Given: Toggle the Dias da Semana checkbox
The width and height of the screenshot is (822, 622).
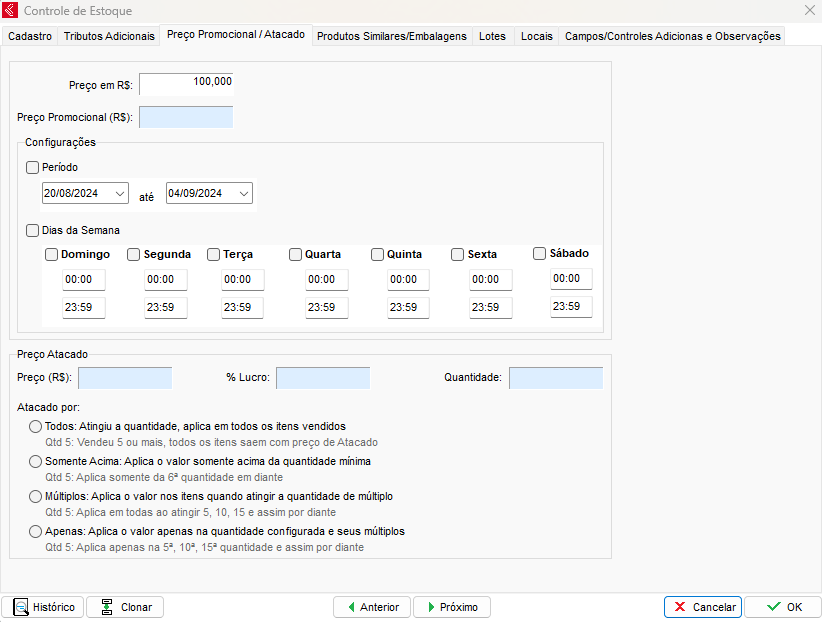Looking at the screenshot, I should [33, 231].
